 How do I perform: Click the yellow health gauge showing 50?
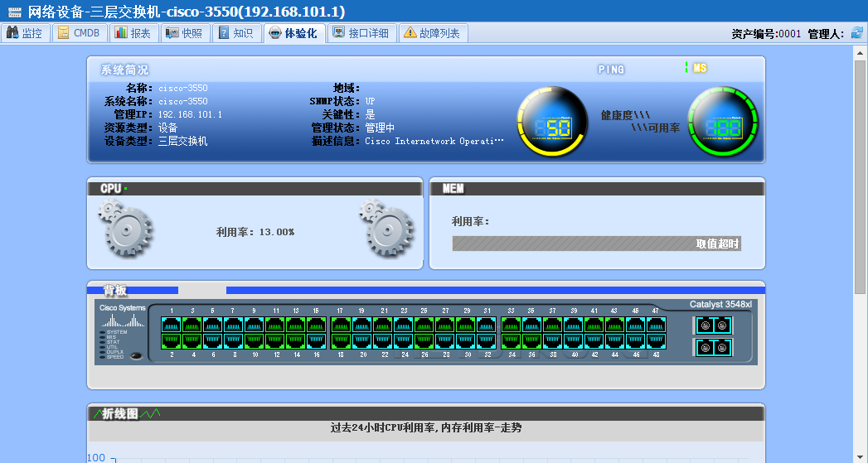(x=552, y=121)
